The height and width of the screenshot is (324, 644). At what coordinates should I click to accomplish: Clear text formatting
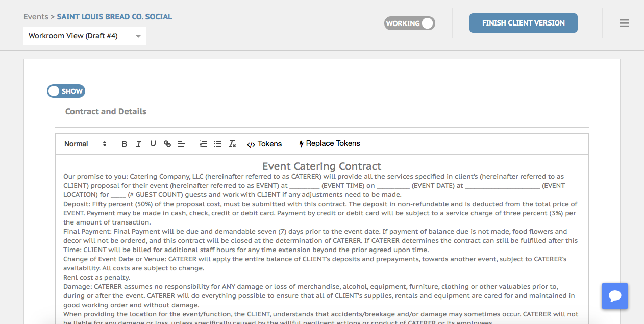tap(232, 144)
